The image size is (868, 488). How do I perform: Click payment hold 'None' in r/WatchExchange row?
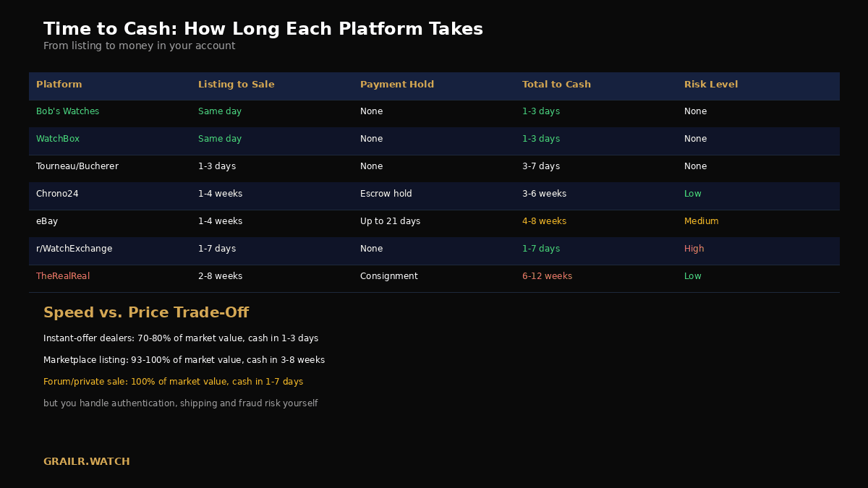(372, 249)
